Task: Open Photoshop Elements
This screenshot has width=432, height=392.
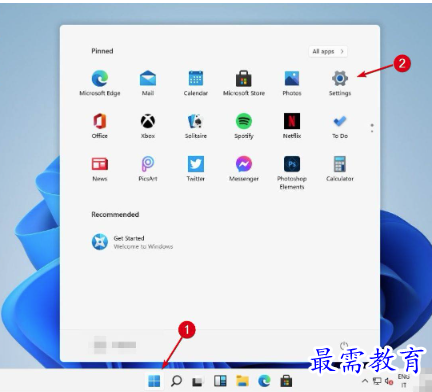Action: [292, 172]
